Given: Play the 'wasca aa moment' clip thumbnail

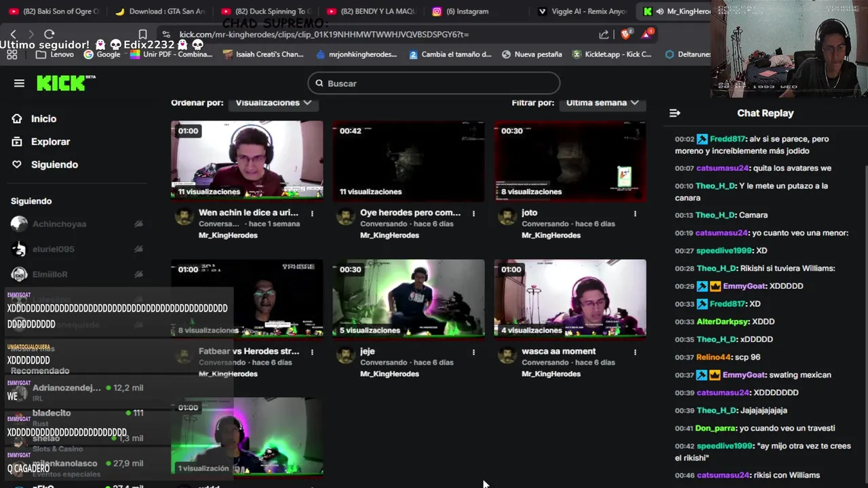Looking at the screenshot, I should pos(570,298).
